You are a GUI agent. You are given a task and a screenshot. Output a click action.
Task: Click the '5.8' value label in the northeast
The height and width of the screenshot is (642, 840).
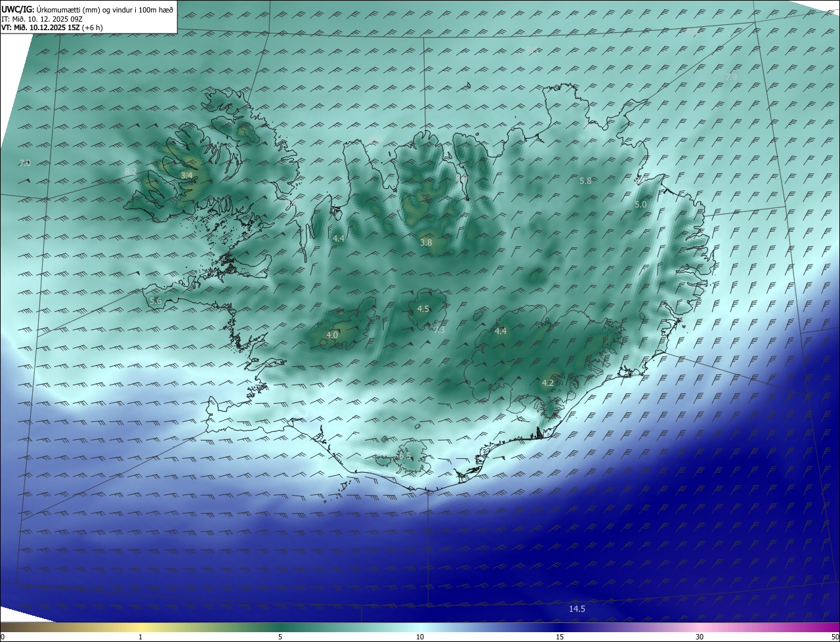coord(586,181)
